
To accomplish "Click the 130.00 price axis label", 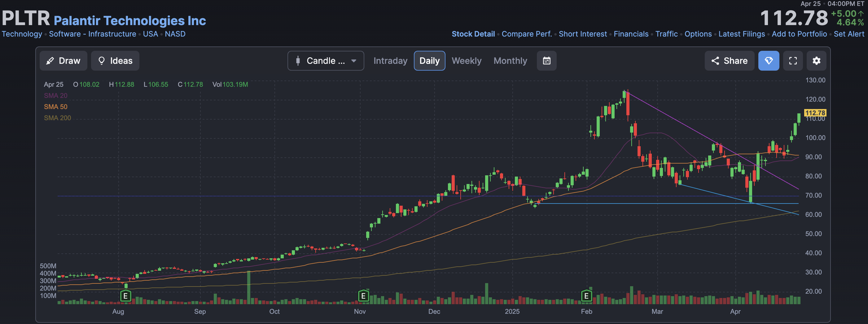I will pos(815,80).
